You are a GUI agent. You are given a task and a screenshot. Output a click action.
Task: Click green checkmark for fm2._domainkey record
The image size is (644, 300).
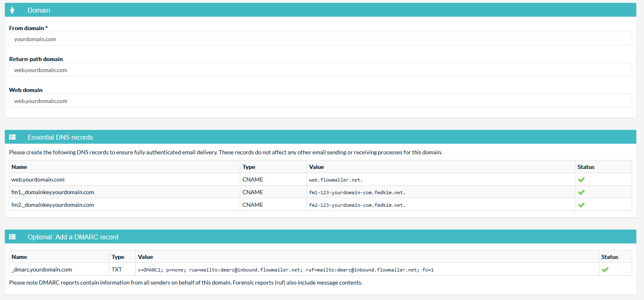[581, 205]
